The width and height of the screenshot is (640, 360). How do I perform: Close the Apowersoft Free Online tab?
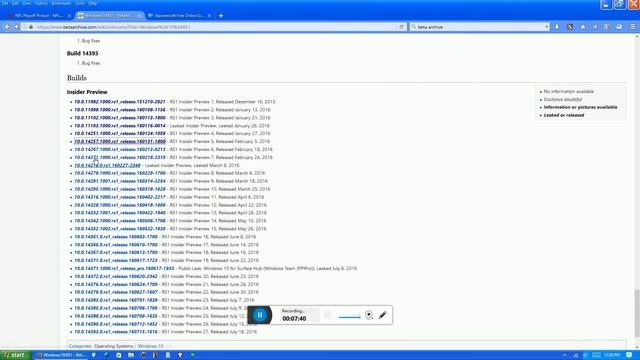point(209,16)
